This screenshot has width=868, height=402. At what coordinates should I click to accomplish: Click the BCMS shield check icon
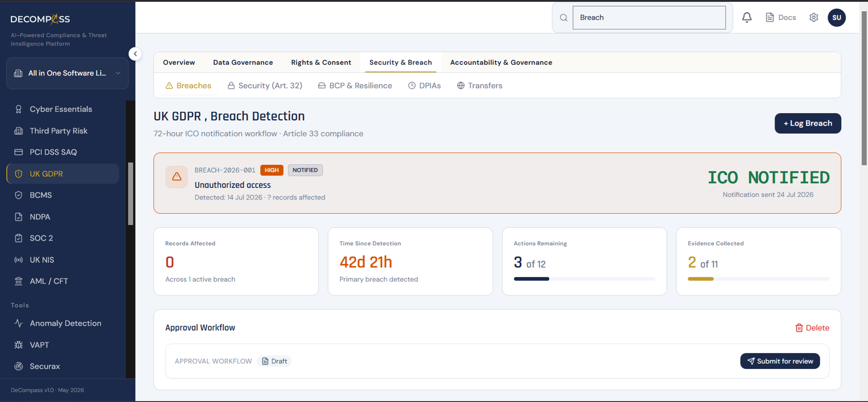[18, 195]
